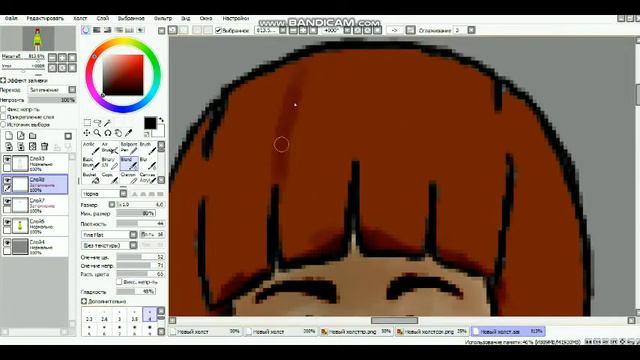Zoom in the navigator view

click(62, 57)
